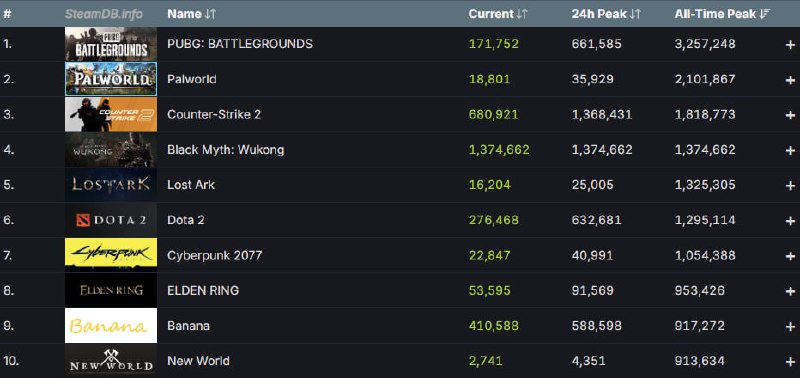The width and height of the screenshot is (800, 378).
Task: Click the plus icon in Banana row
Action: tap(790, 326)
